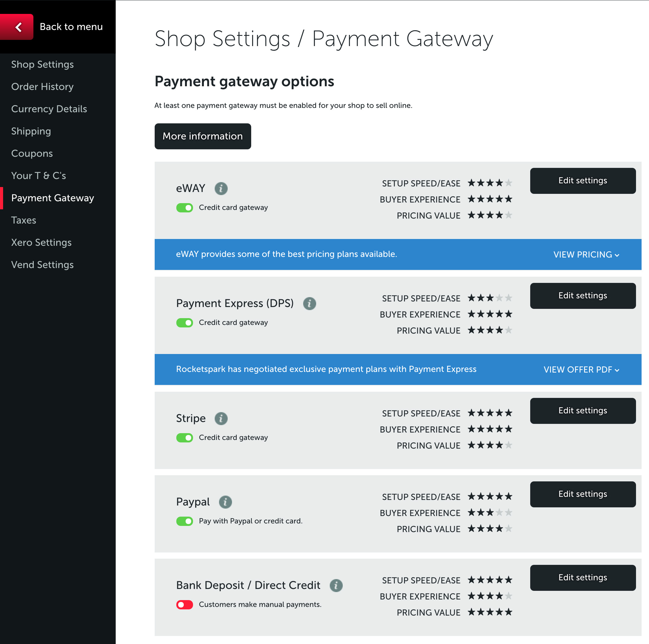Click the red back arrow icon
The height and width of the screenshot is (644, 649).
pos(16,27)
